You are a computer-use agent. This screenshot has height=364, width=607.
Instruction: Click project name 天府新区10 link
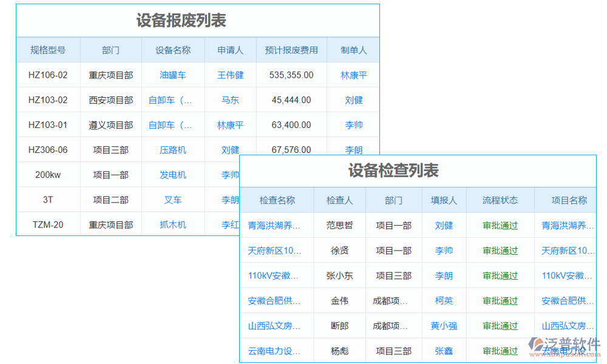[x=568, y=250]
